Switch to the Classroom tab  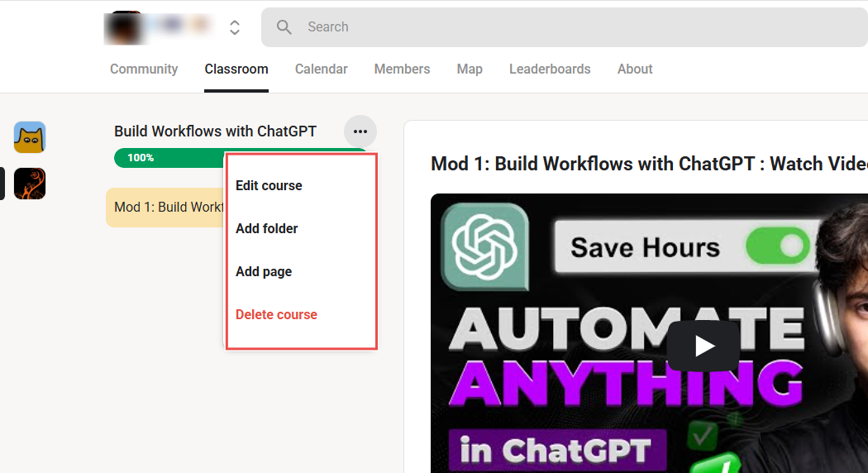[x=236, y=69]
